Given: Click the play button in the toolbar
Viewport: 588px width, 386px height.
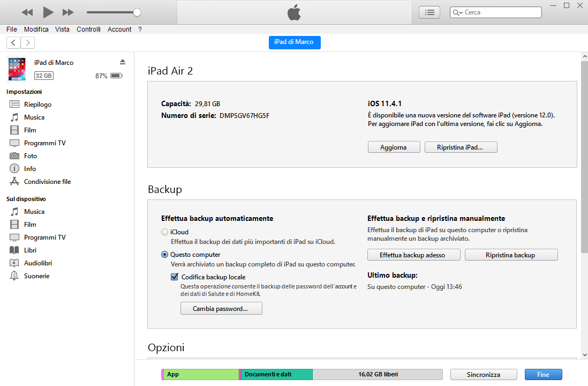Looking at the screenshot, I should coord(48,12).
